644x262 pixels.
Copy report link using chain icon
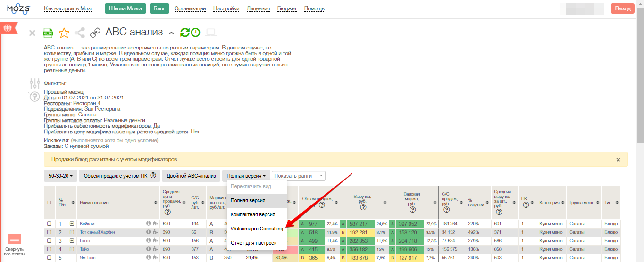coord(95,33)
